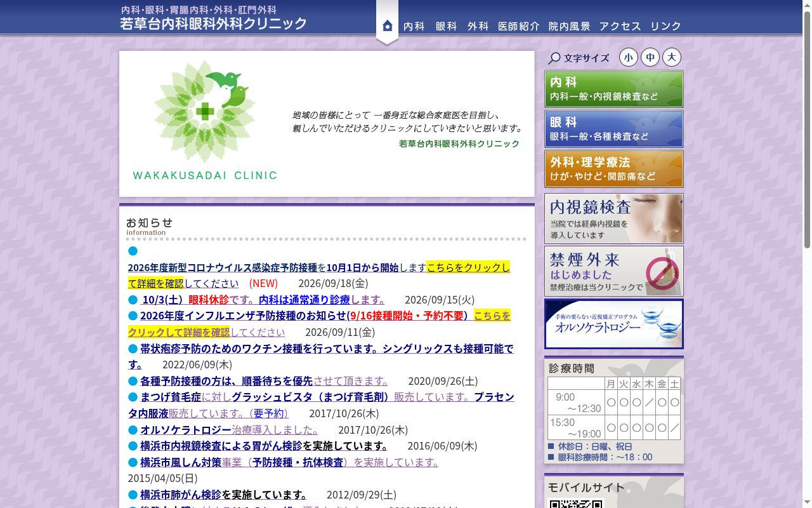Go to the home page via house icon

click(388, 25)
